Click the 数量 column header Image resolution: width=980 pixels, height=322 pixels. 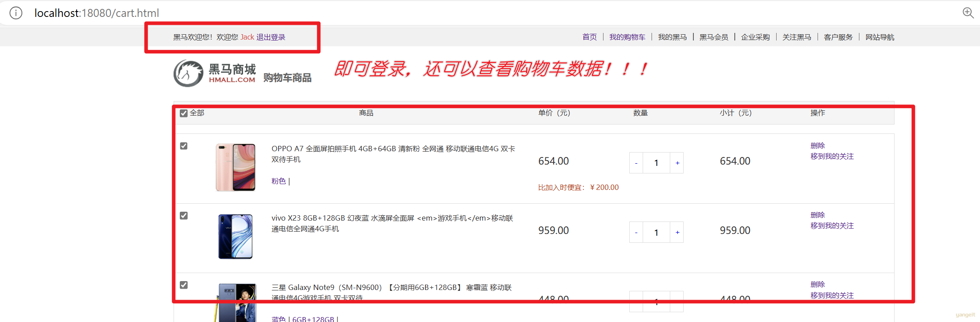[x=640, y=113]
